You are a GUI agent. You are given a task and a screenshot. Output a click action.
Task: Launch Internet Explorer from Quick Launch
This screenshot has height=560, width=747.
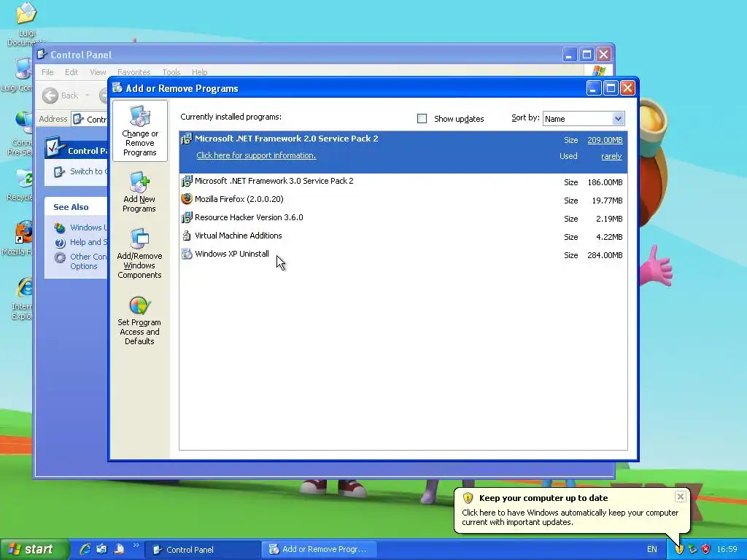pyautogui.click(x=85, y=549)
